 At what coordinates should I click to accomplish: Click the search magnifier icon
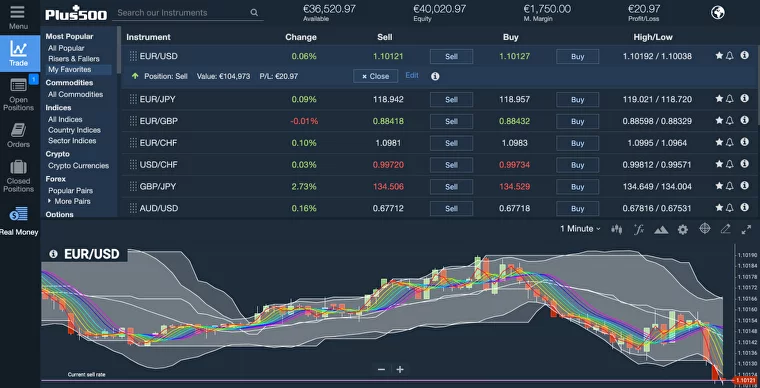click(254, 13)
